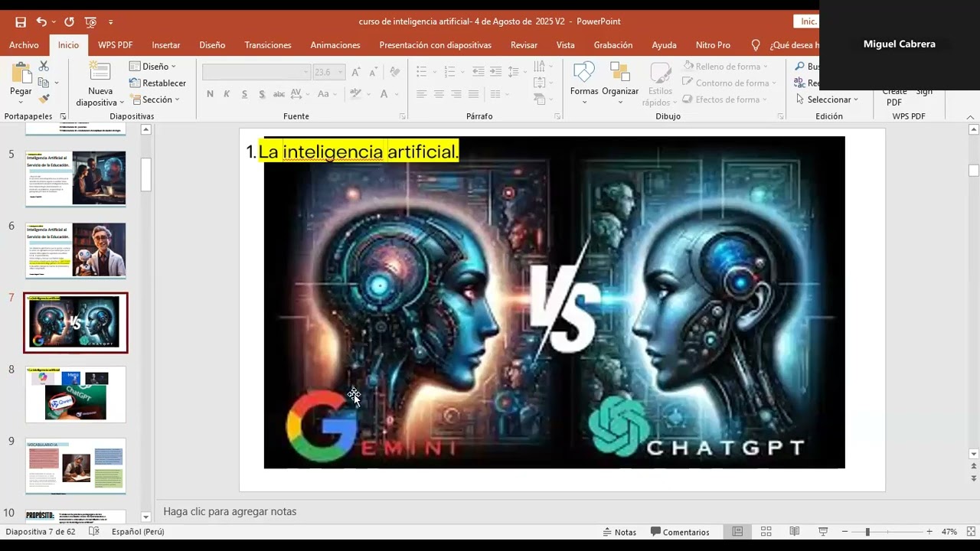Image resolution: width=980 pixels, height=551 pixels.
Task: Click the spell check icon in status bar
Action: coord(93,532)
